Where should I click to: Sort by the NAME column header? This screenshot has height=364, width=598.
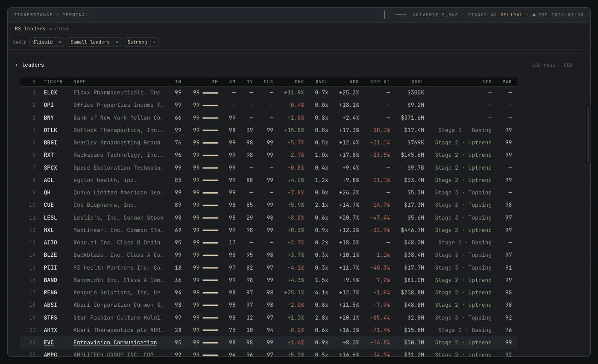pos(79,82)
